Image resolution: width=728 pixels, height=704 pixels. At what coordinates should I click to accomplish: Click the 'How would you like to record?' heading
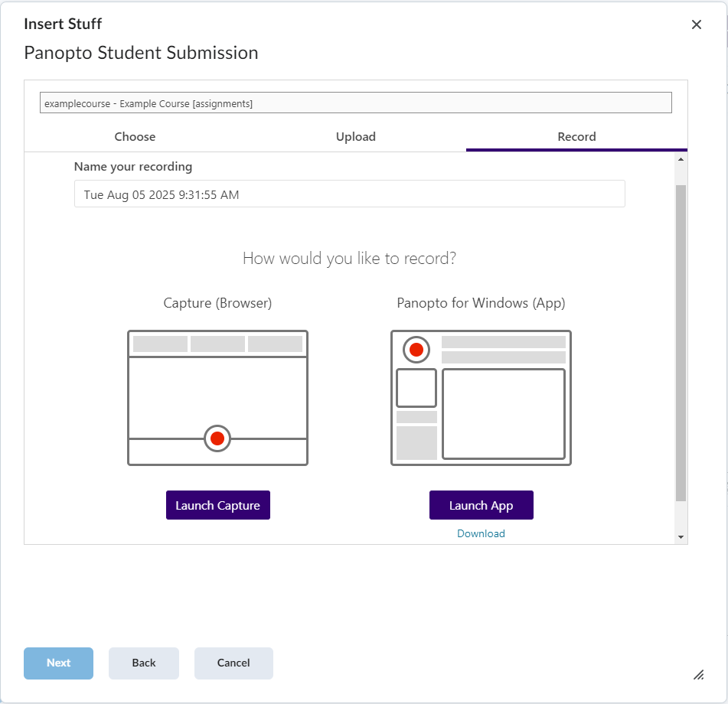pos(350,259)
